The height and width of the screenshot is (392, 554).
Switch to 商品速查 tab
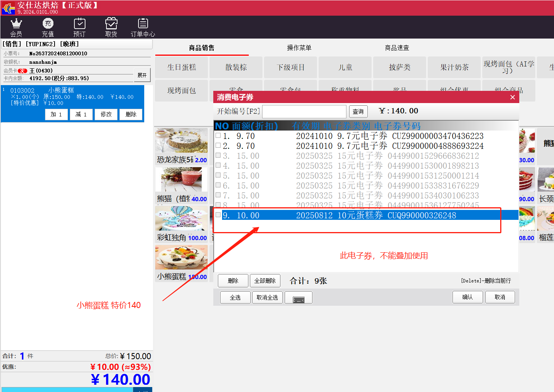pos(397,48)
